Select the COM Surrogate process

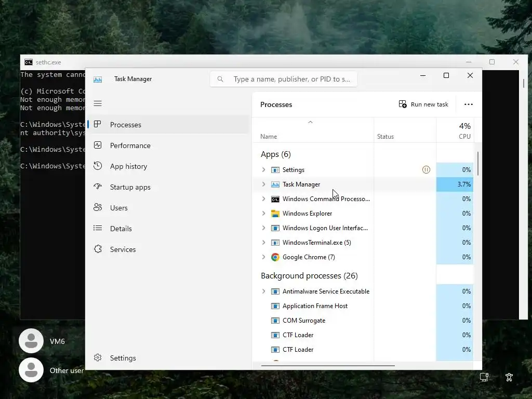tap(303, 320)
